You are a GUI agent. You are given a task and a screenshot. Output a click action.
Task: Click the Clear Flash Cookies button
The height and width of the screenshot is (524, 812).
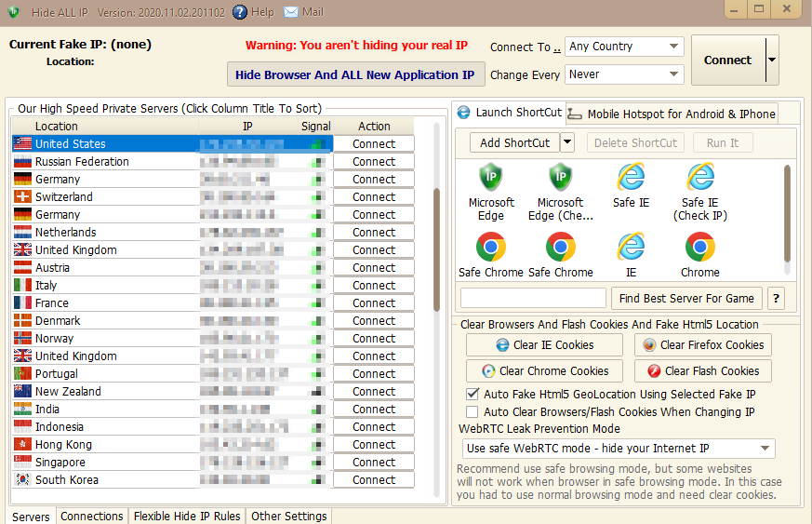(x=703, y=371)
